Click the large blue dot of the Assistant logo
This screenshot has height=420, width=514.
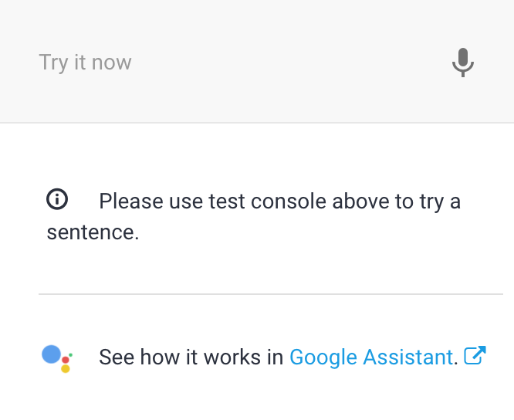(51, 354)
